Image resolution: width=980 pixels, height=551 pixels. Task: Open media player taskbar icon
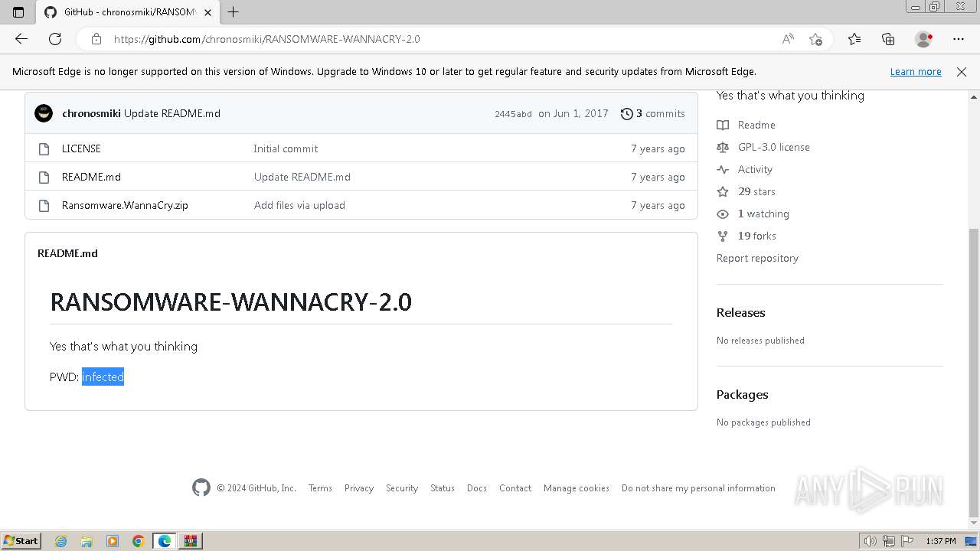tap(113, 541)
